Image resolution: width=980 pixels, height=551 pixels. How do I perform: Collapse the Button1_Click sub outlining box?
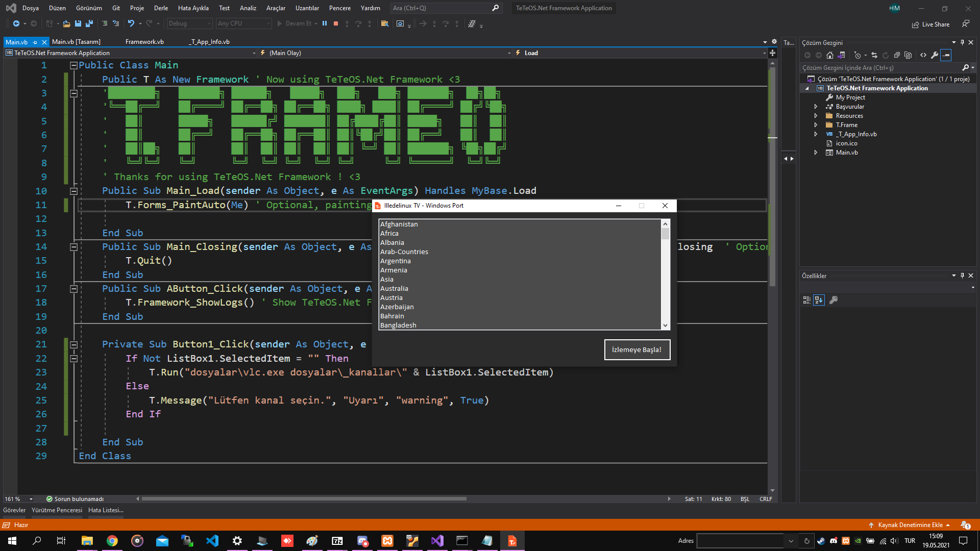73,345
